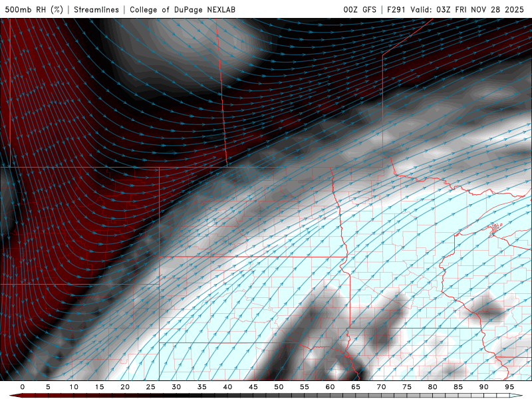Viewport: 532px width, 399px height.
Task: Click the colorbar label "85"
Action: pyautogui.click(x=458, y=387)
